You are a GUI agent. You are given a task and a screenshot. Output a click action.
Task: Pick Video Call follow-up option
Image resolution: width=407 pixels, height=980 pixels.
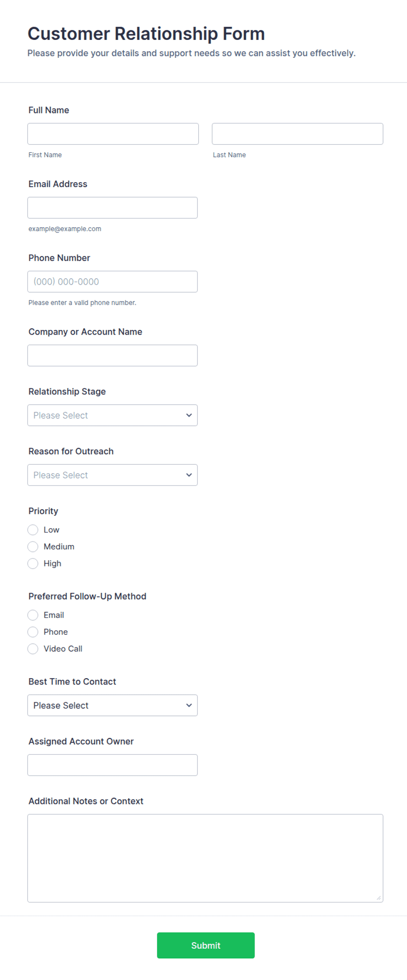33,649
